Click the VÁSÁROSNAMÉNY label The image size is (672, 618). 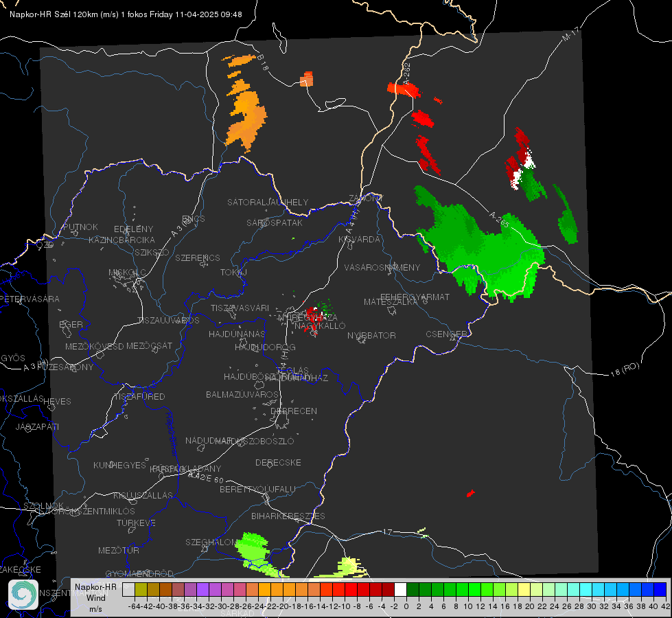point(382,268)
